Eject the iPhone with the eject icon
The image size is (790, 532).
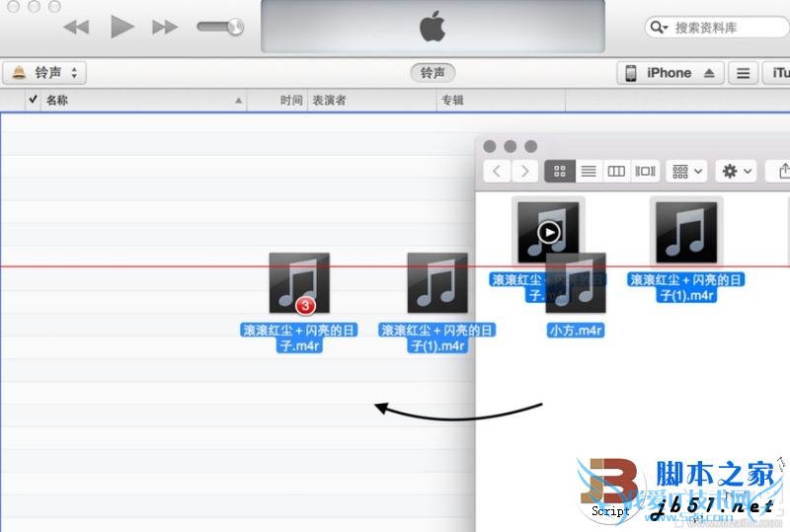[709, 73]
